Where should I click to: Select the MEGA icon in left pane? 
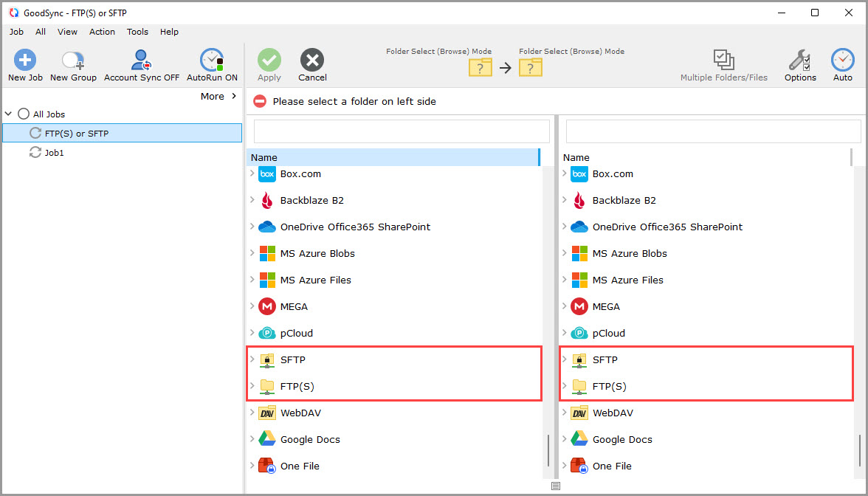pyautogui.click(x=267, y=306)
